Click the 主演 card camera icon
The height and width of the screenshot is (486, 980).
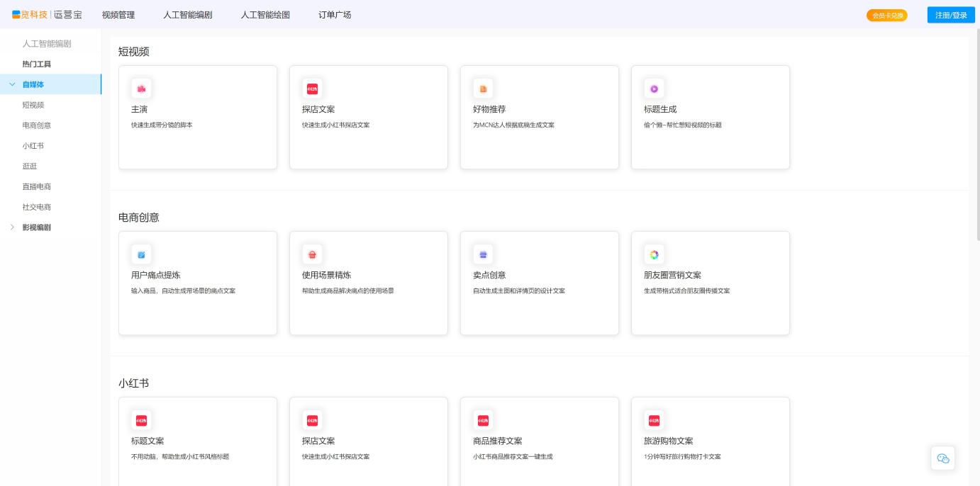(141, 89)
